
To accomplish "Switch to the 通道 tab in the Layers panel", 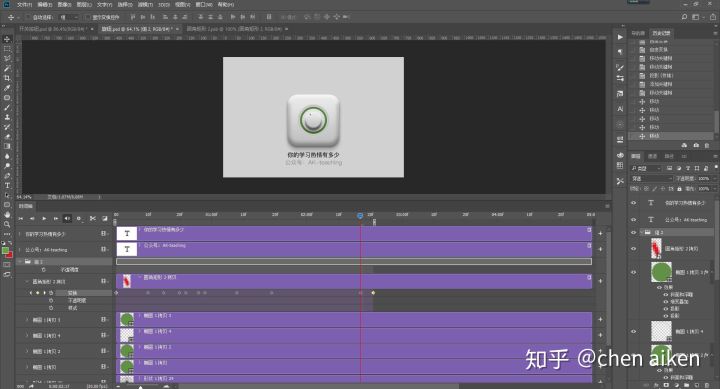I will tap(652, 156).
